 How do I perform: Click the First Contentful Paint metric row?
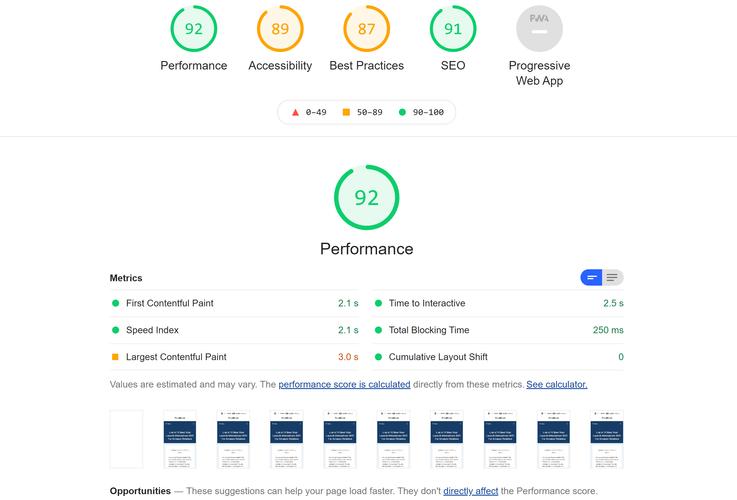pos(235,303)
